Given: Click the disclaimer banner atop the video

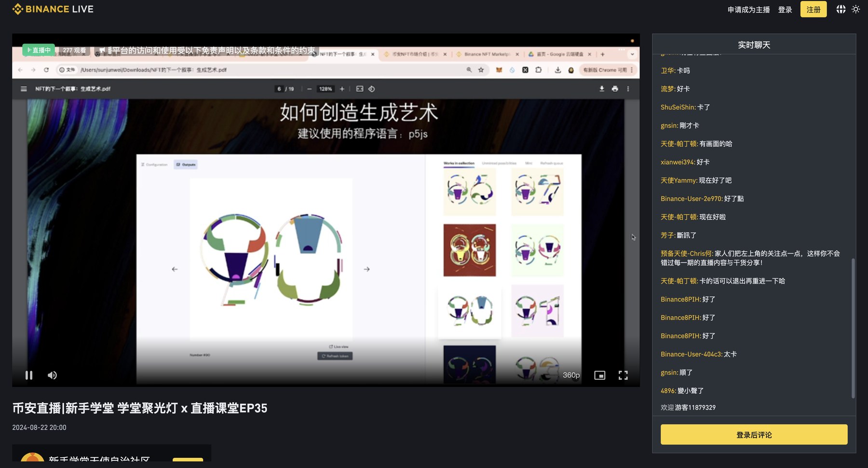Looking at the screenshot, I should click(x=207, y=50).
